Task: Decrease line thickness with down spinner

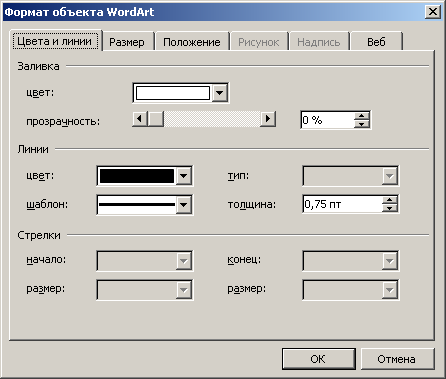Action: 390,208
